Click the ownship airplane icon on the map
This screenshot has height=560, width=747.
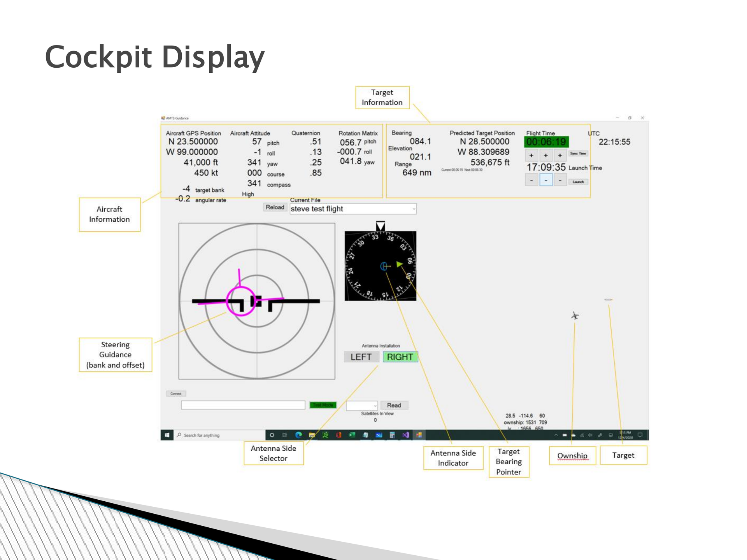pyautogui.click(x=575, y=315)
